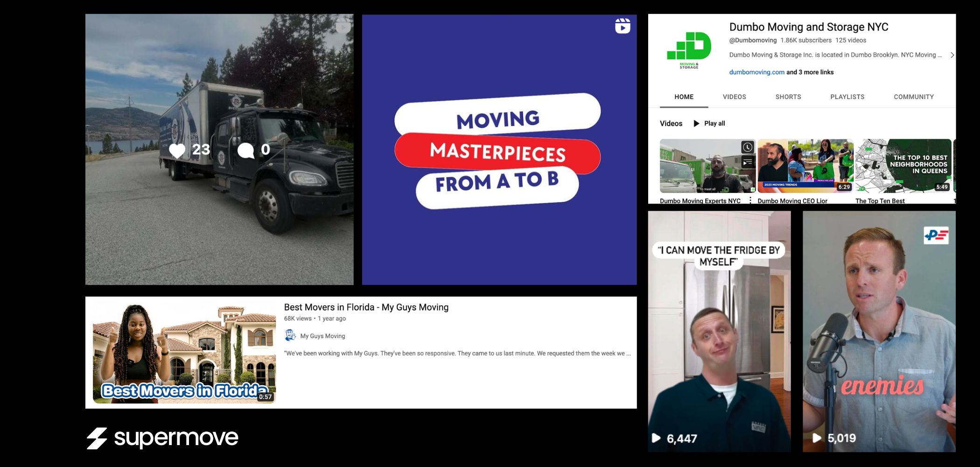The height and width of the screenshot is (467, 980).
Task: Click the 5,019 view count
Action: (842, 438)
